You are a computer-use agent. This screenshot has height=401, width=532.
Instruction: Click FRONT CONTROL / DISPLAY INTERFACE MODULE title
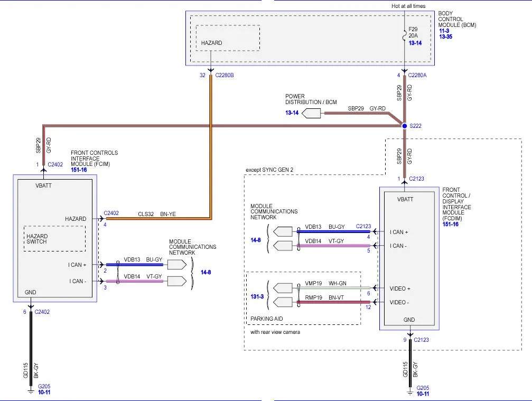point(456,204)
